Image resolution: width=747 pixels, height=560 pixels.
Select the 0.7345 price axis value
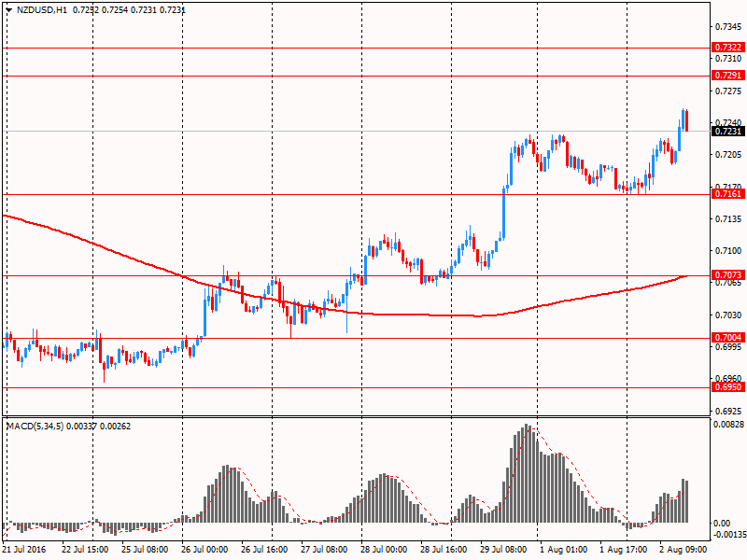(x=728, y=27)
